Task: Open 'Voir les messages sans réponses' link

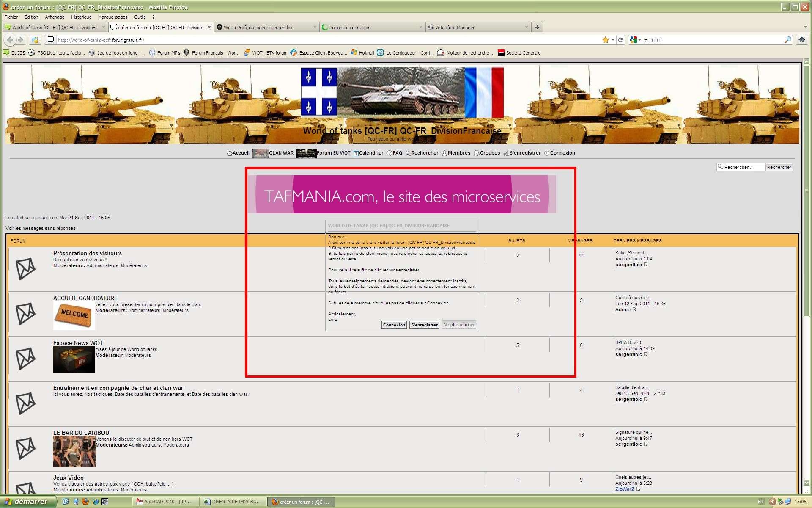Action: (41, 228)
